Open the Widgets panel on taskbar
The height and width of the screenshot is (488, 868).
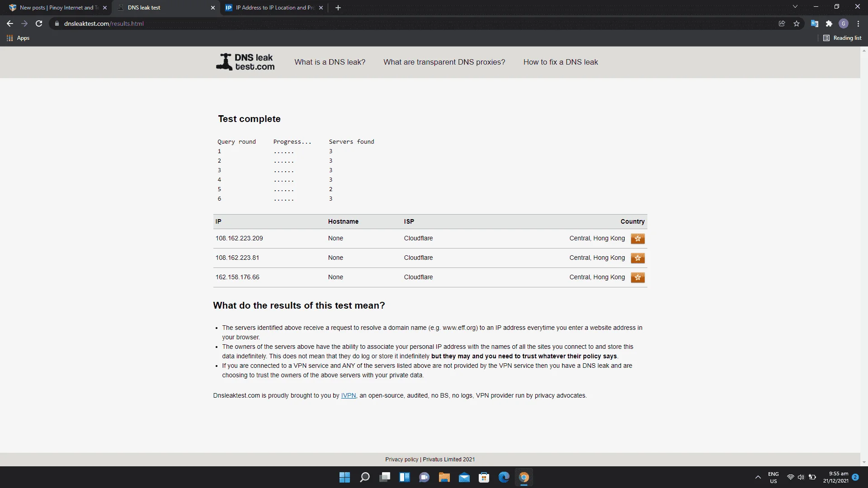(404, 478)
